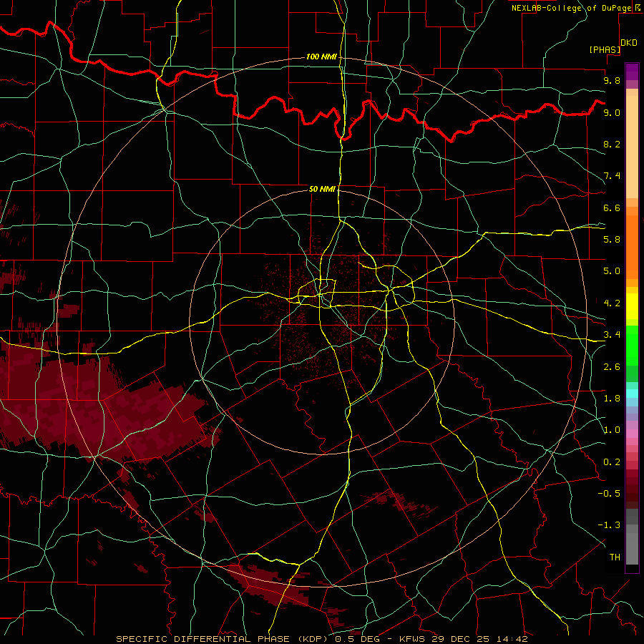Click the "50 NMI" range ring label
Image resolution: width=644 pixels, height=644 pixels.
coord(322,189)
